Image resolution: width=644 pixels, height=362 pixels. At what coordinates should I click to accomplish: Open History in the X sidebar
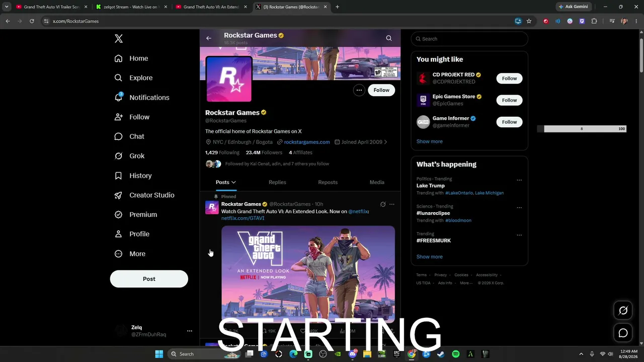coord(133,175)
